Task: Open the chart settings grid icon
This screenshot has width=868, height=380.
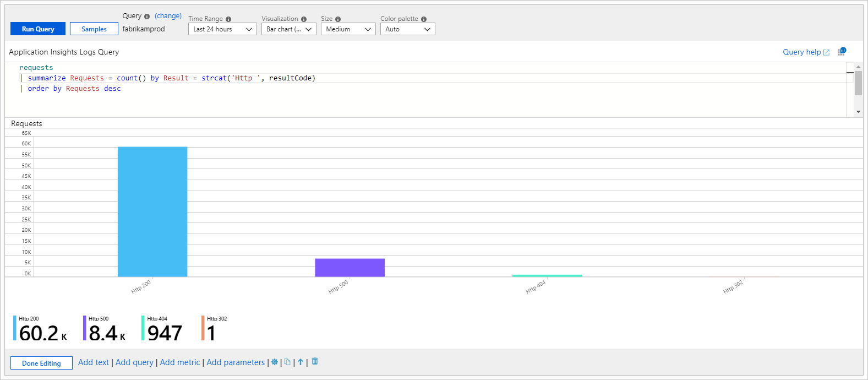Action: point(842,52)
